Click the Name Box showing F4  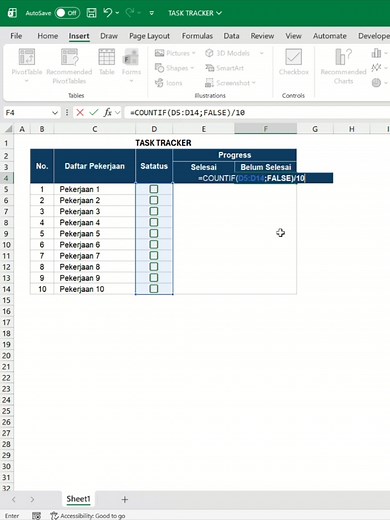[x=27, y=113]
